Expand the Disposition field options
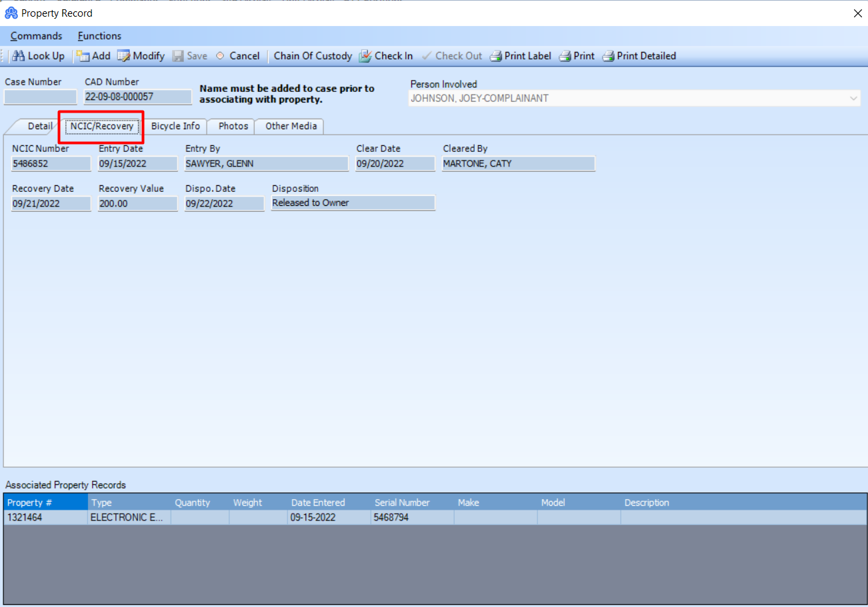 [x=353, y=203]
